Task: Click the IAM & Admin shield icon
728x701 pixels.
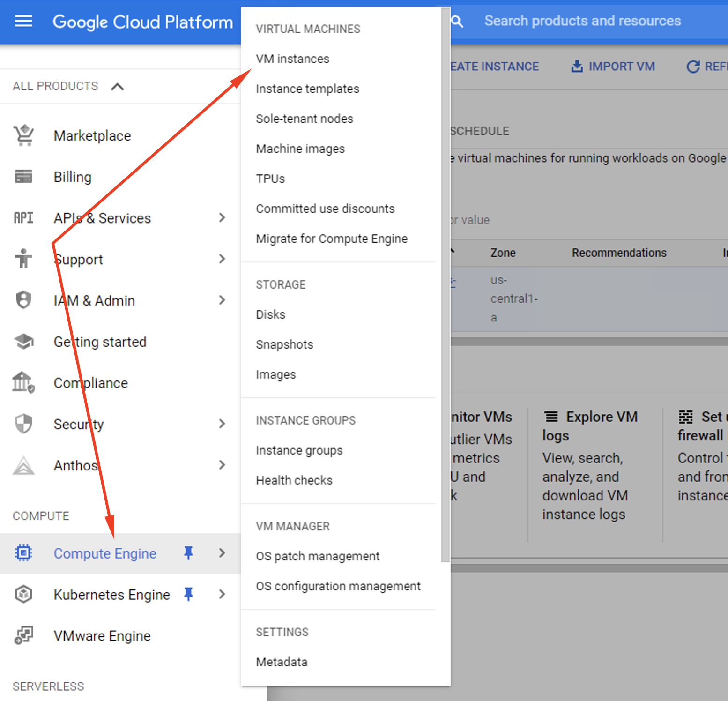Action: coord(23,300)
